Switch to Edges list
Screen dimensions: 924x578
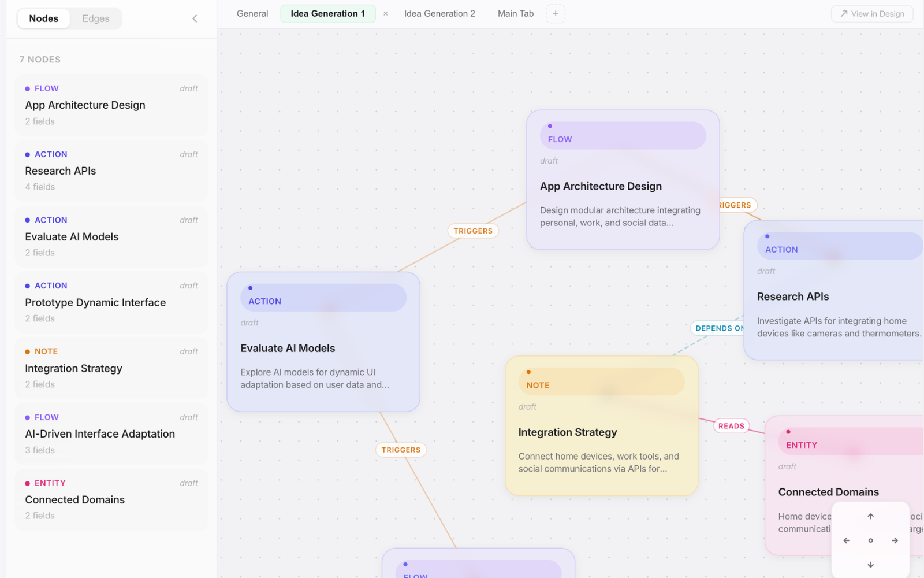[96, 18]
